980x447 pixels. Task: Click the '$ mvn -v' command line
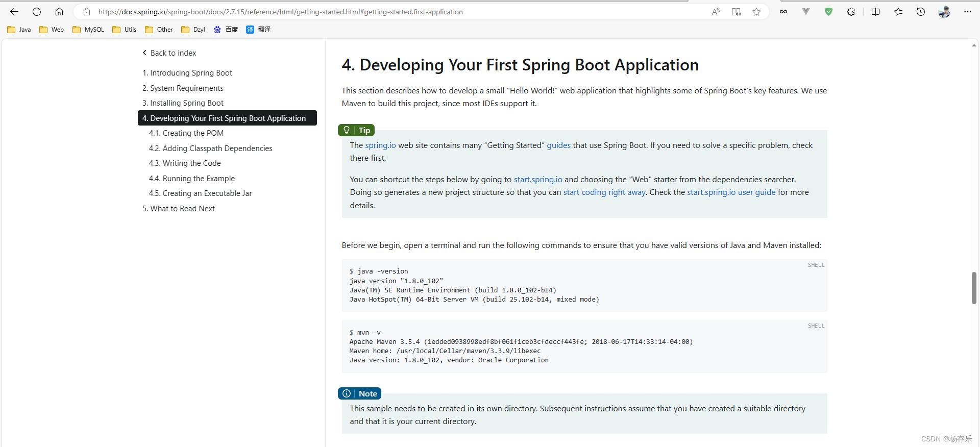(365, 333)
